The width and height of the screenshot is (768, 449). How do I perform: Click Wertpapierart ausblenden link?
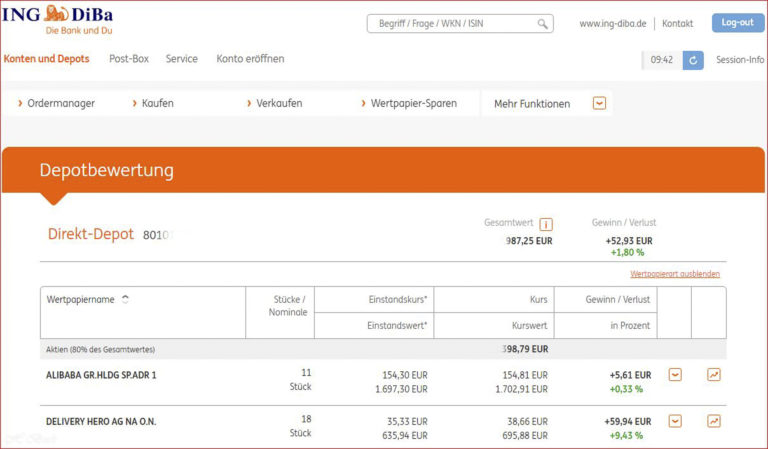tap(675, 274)
